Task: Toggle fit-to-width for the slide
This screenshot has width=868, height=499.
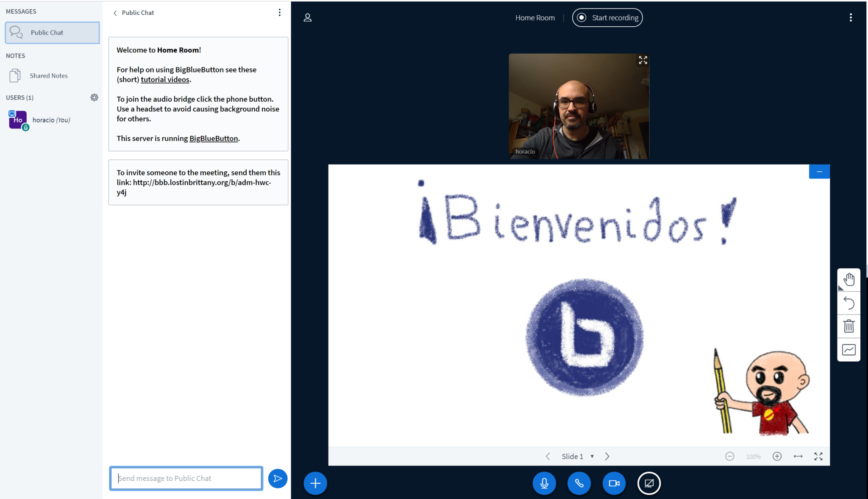Action: [x=798, y=456]
